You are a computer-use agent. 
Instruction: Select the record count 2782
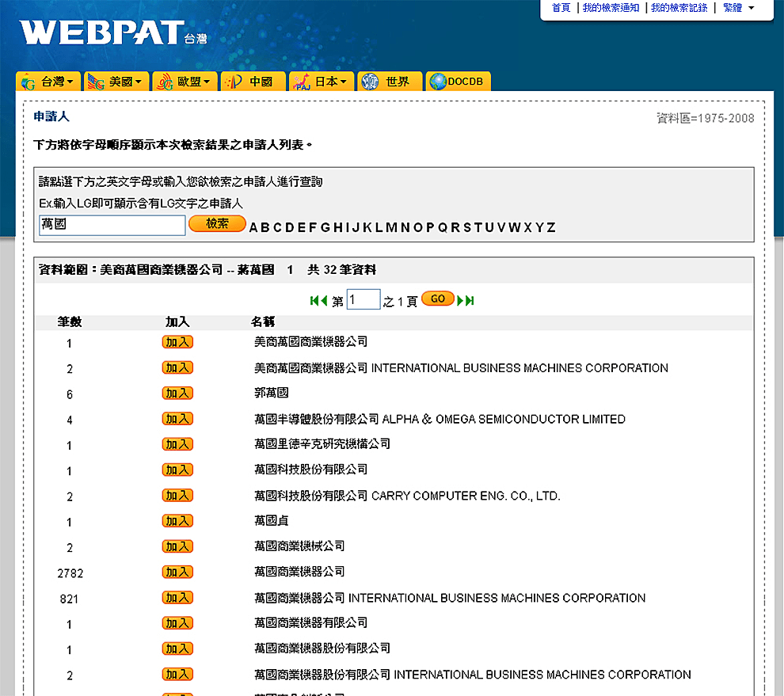(x=70, y=573)
